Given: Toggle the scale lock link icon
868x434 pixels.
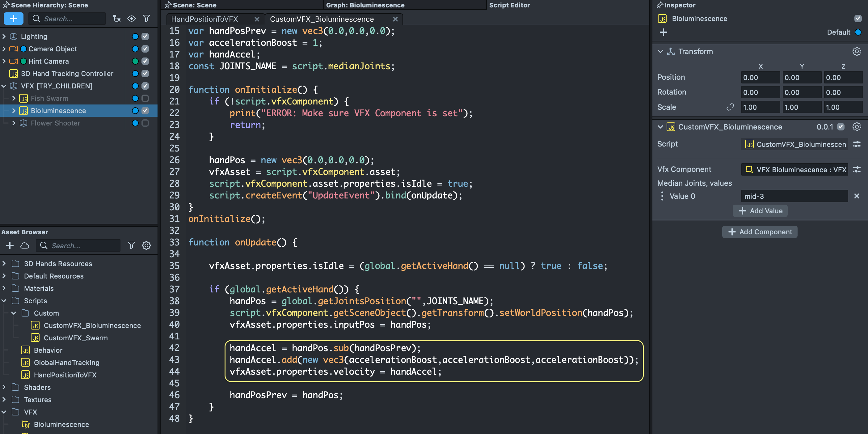Looking at the screenshot, I should (x=730, y=107).
